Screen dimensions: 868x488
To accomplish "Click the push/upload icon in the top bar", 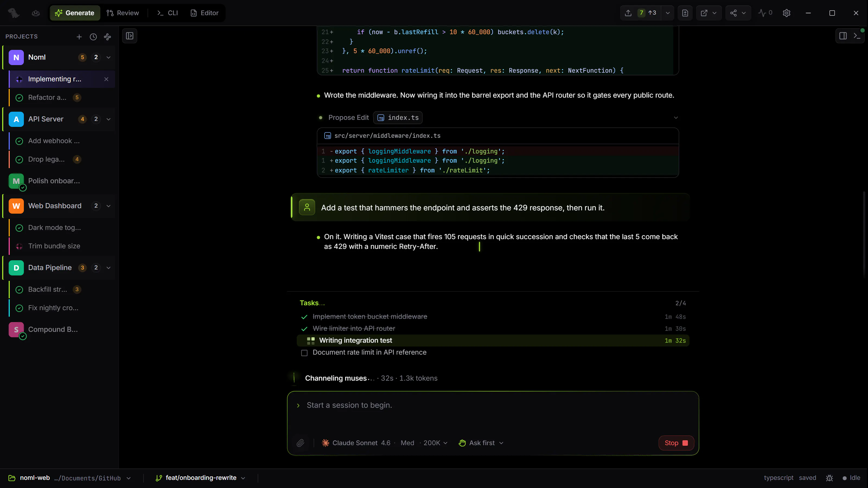I will point(628,13).
